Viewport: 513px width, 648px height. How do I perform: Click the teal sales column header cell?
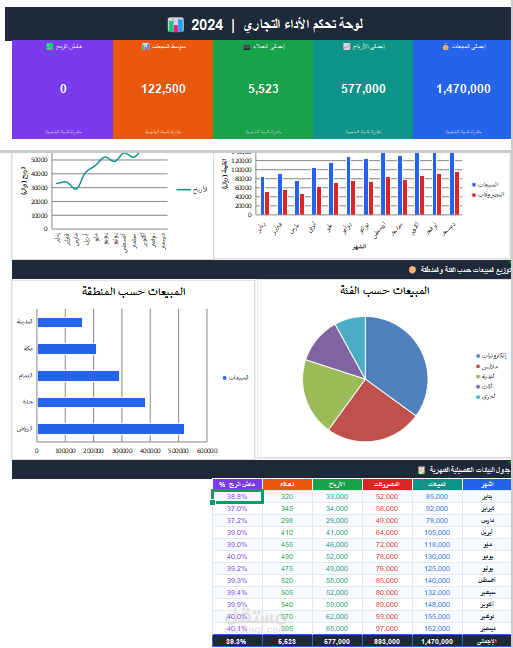(437, 484)
